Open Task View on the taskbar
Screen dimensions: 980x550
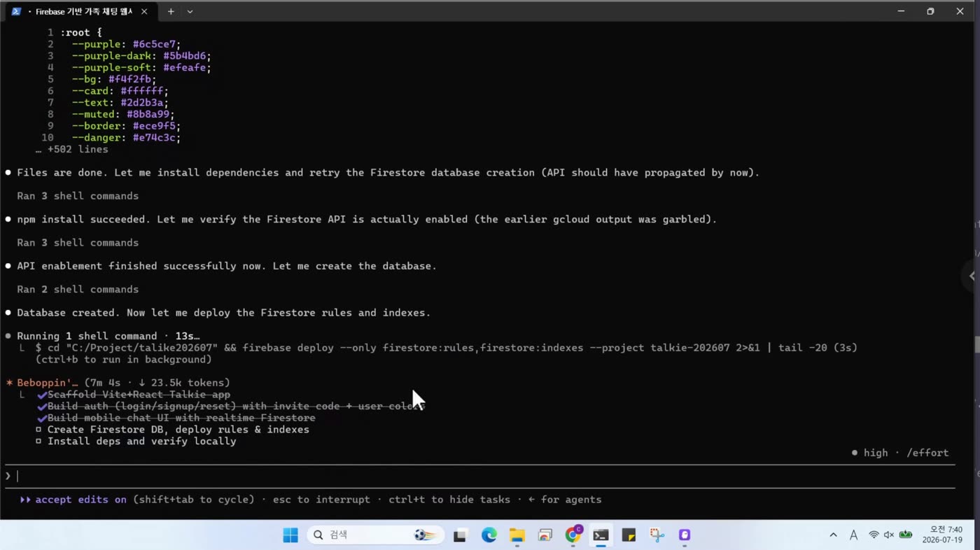460,536
